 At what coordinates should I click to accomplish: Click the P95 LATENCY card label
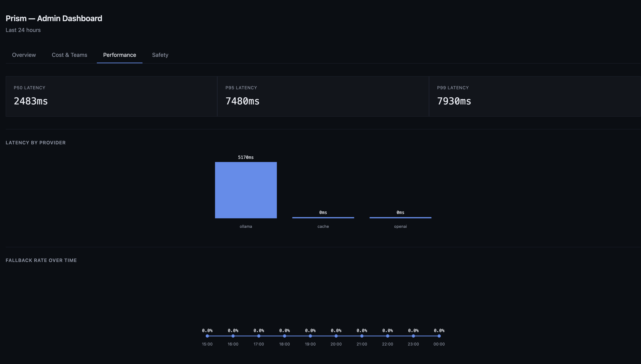241,88
